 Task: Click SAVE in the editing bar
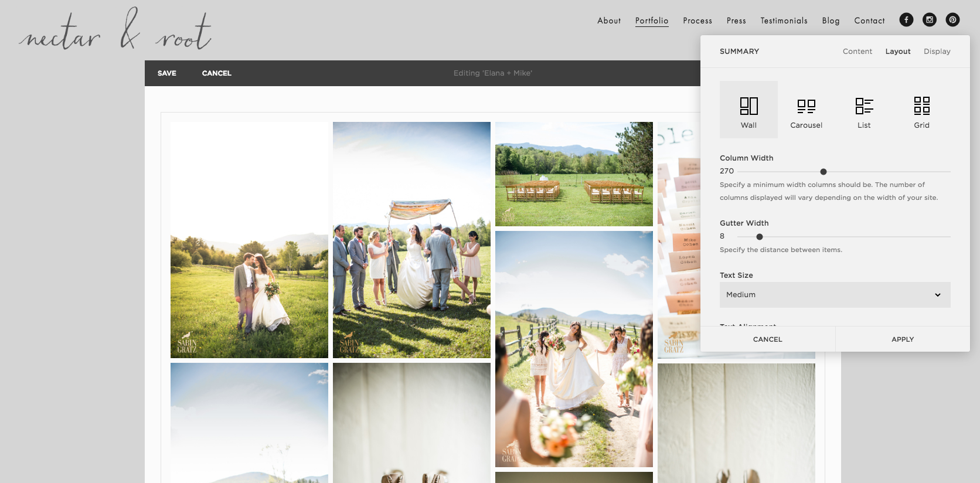[166, 73]
